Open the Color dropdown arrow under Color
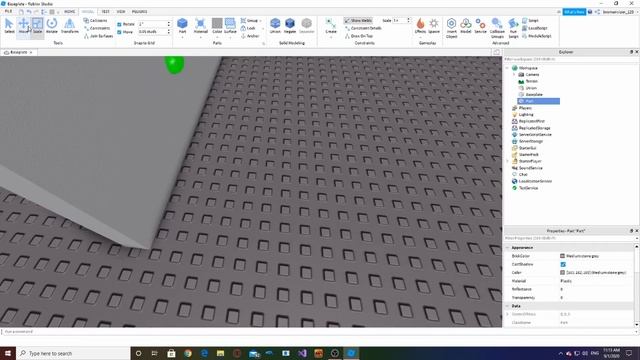Image resolution: width=640 pixels, height=360 pixels. (217, 38)
